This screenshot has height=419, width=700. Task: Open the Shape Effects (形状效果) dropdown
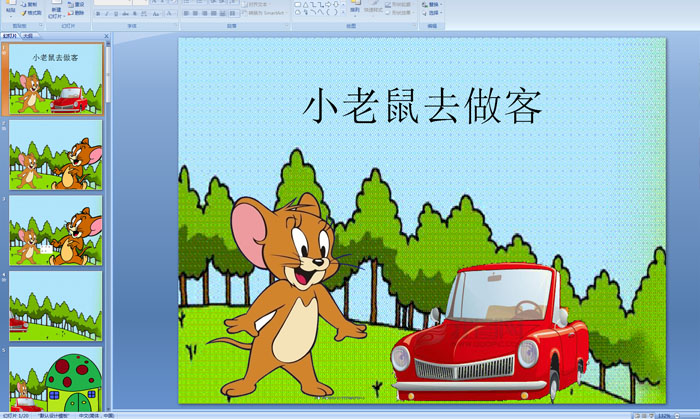pyautogui.click(x=399, y=13)
